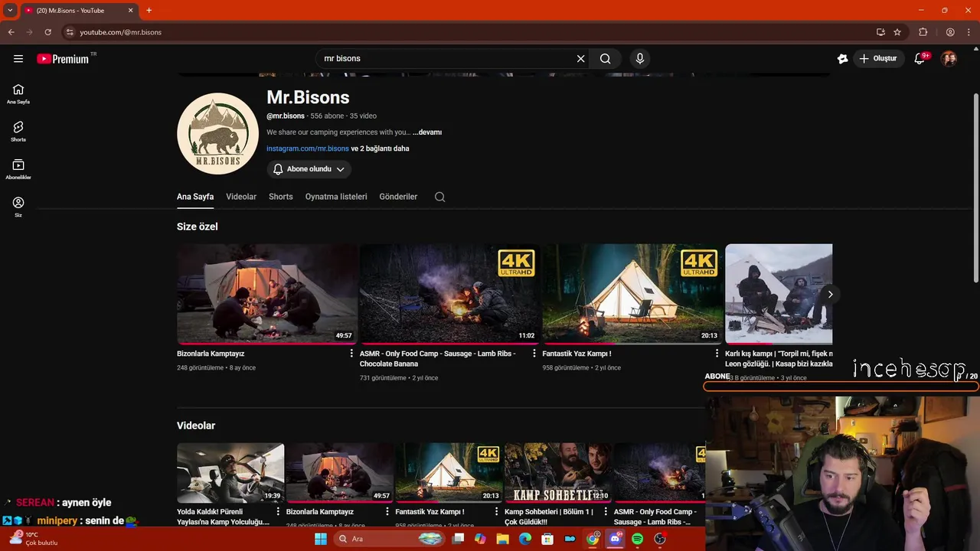Open Abonelikler in the left sidebar

(x=18, y=170)
